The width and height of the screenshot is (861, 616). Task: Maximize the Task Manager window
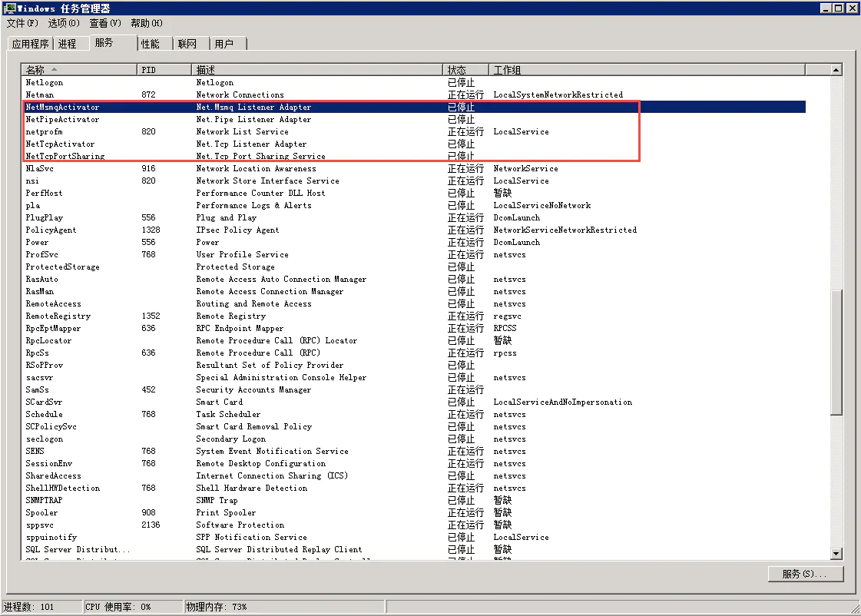coord(838,8)
